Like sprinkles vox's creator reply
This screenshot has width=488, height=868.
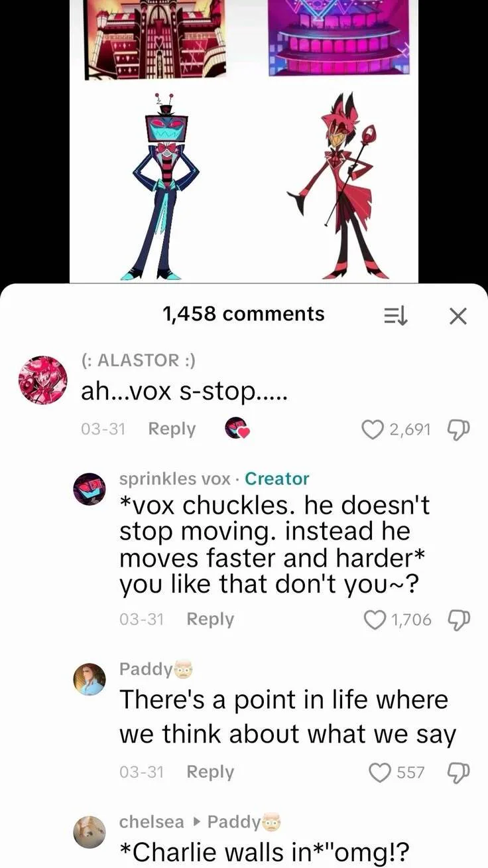[x=376, y=620]
